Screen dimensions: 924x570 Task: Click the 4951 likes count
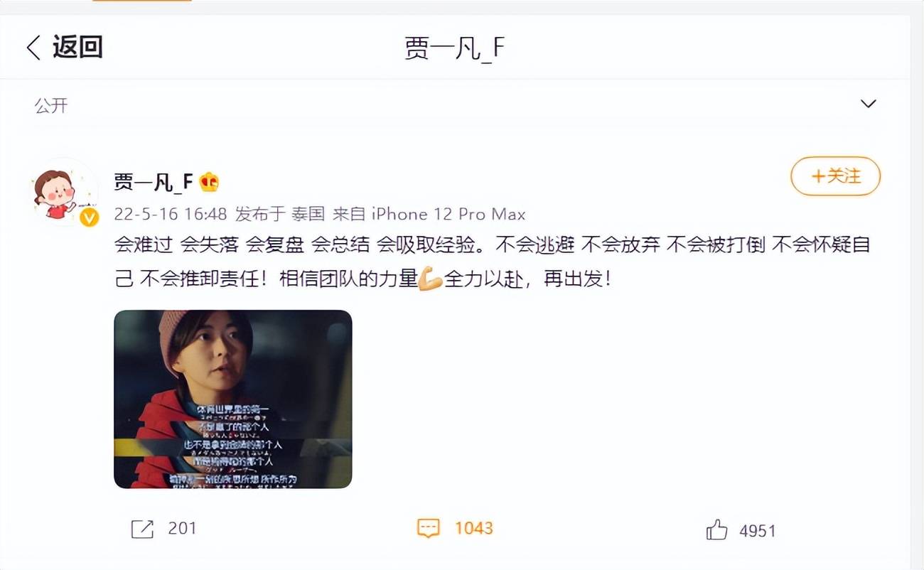pyautogui.click(x=757, y=531)
